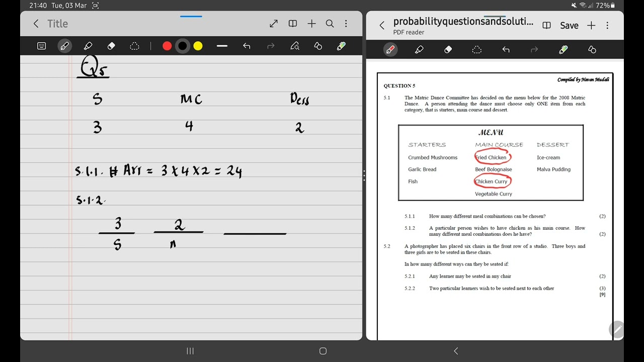This screenshot has height=362, width=644.
Task: Redo stroke in Notes
Action: pos(271,46)
